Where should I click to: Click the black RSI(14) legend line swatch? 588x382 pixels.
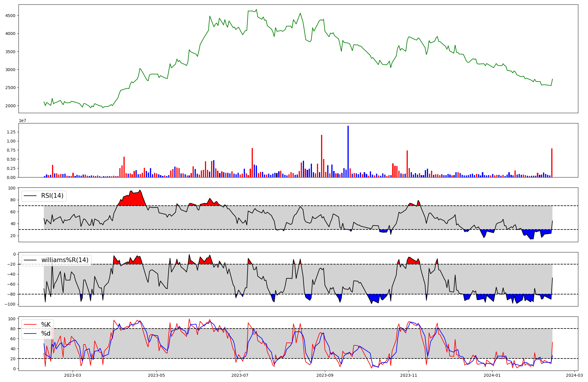click(30, 196)
